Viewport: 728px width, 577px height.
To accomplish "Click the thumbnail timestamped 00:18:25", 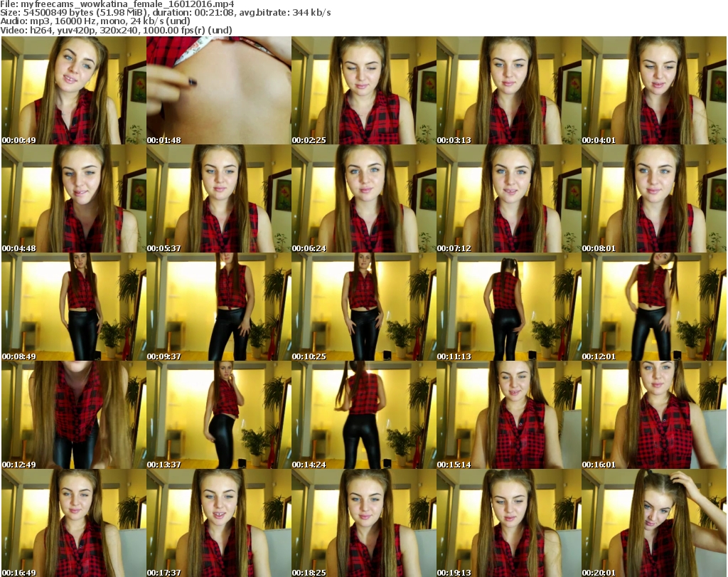I will [x=363, y=523].
